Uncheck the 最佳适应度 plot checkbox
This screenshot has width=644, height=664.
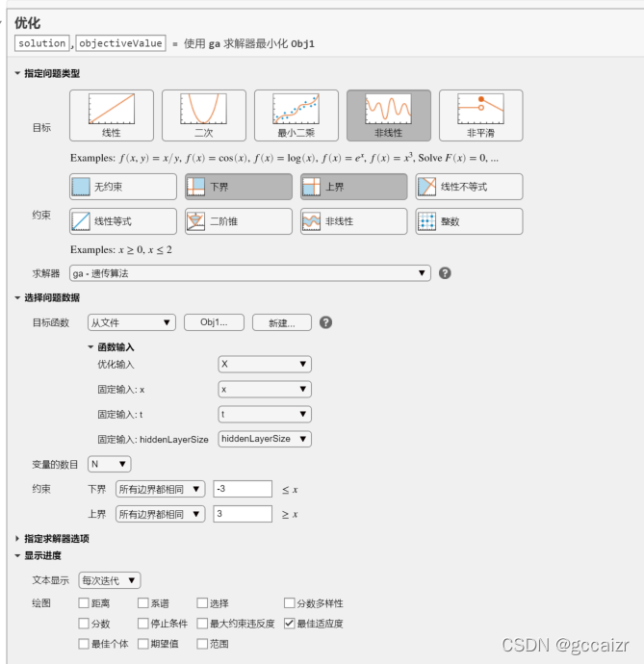[x=290, y=624]
